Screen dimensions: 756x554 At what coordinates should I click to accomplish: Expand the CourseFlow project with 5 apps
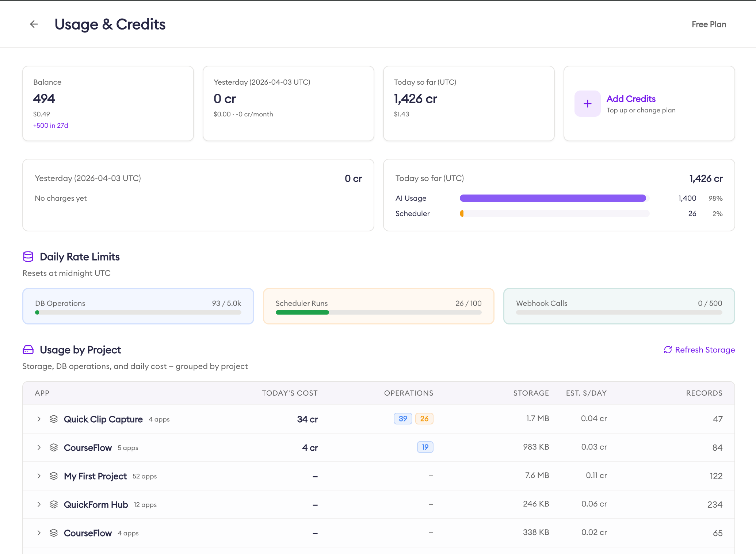coord(39,447)
